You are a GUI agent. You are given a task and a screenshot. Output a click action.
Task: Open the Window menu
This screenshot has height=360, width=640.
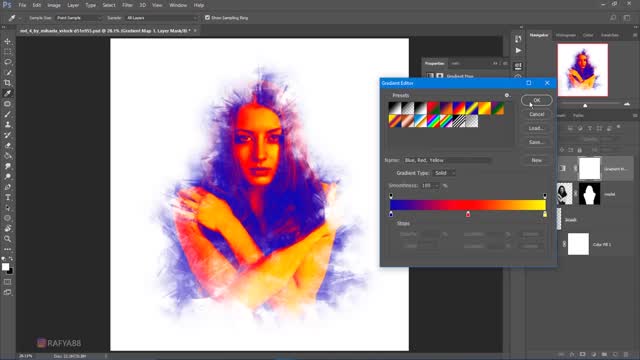point(178,5)
